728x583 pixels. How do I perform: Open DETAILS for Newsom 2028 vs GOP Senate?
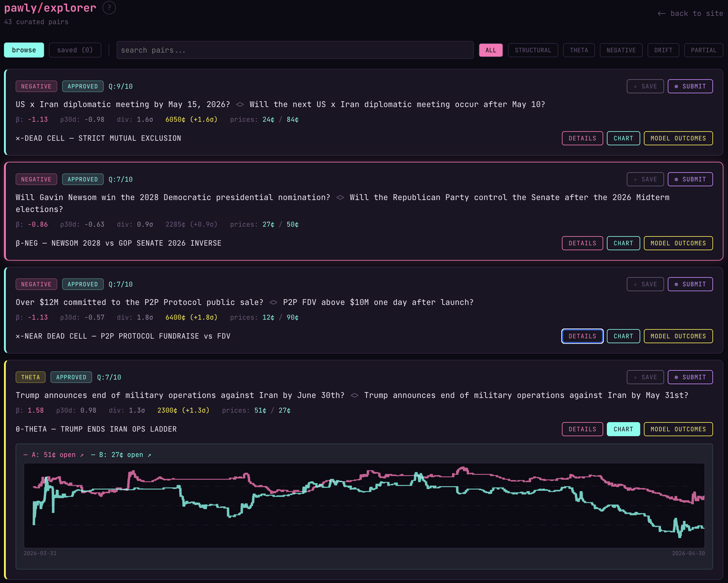[582, 243]
